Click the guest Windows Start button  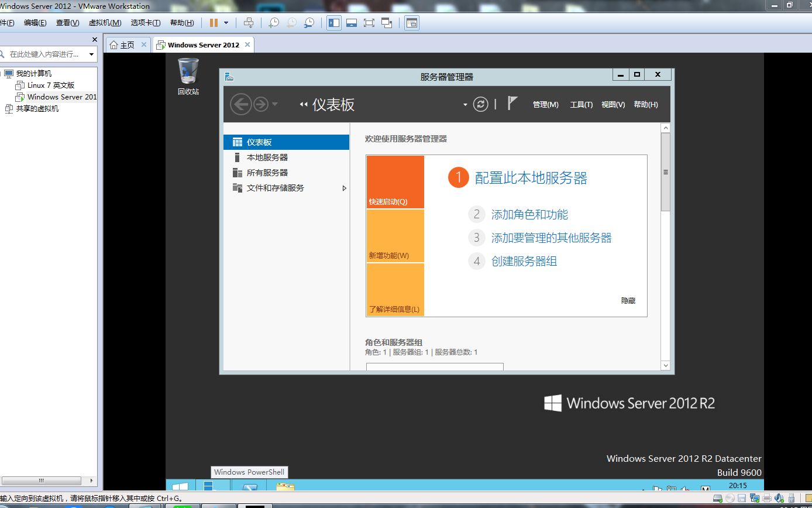coord(180,486)
